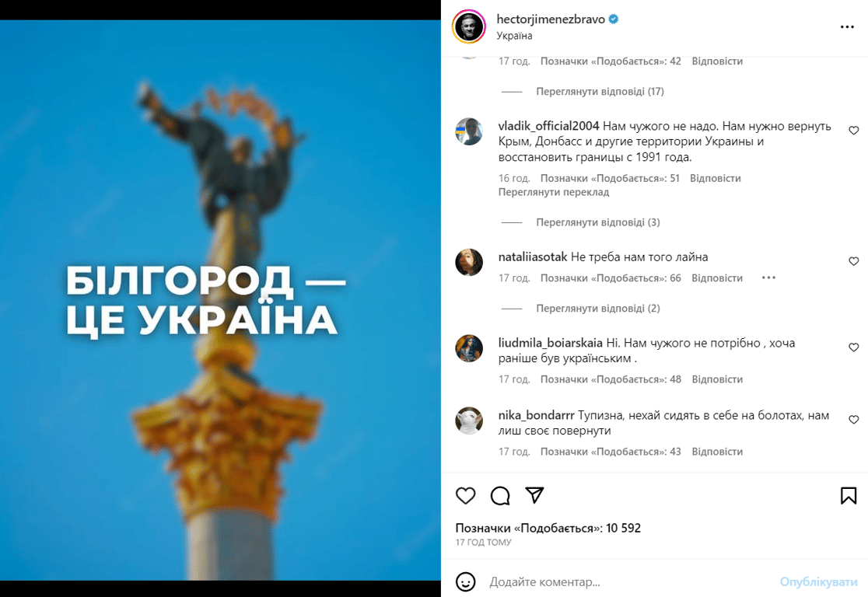
Task: Open comment bubble icon under post
Action: (500, 496)
